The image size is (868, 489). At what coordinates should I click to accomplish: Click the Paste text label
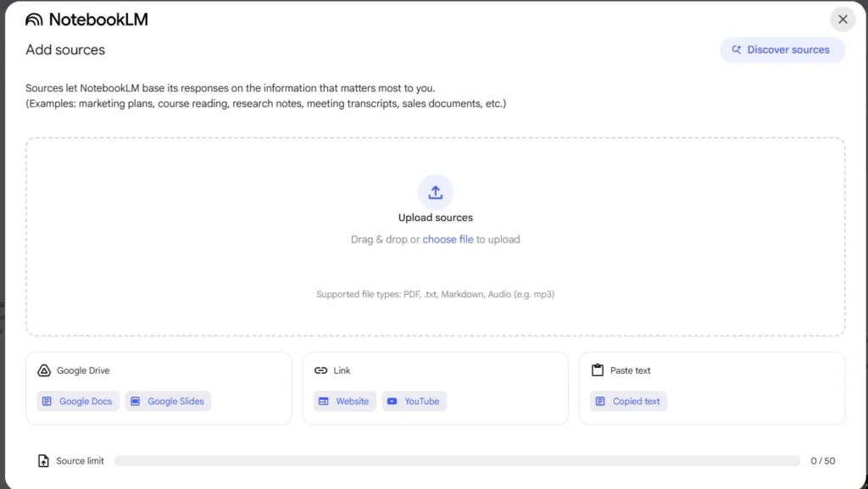pos(630,370)
